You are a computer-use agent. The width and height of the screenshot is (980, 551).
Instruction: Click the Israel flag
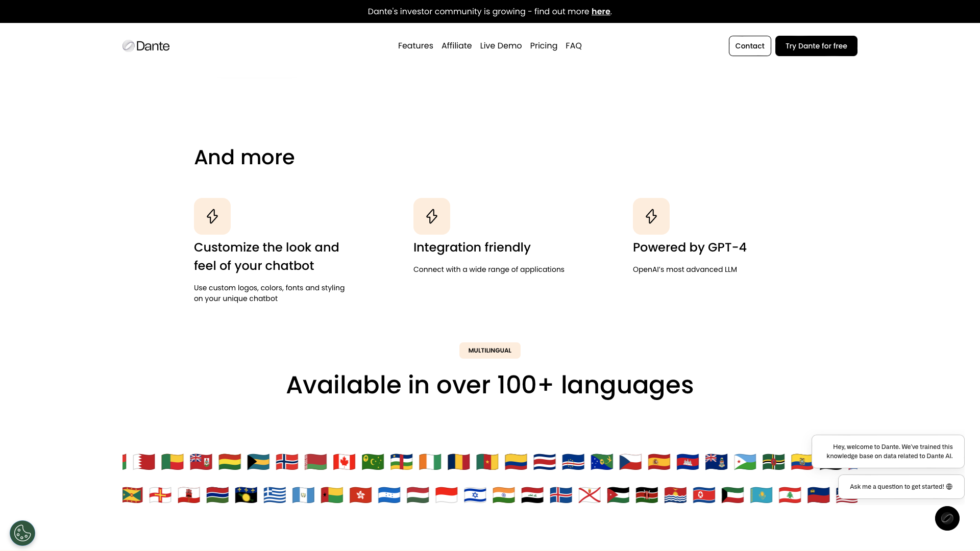click(x=475, y=495)
